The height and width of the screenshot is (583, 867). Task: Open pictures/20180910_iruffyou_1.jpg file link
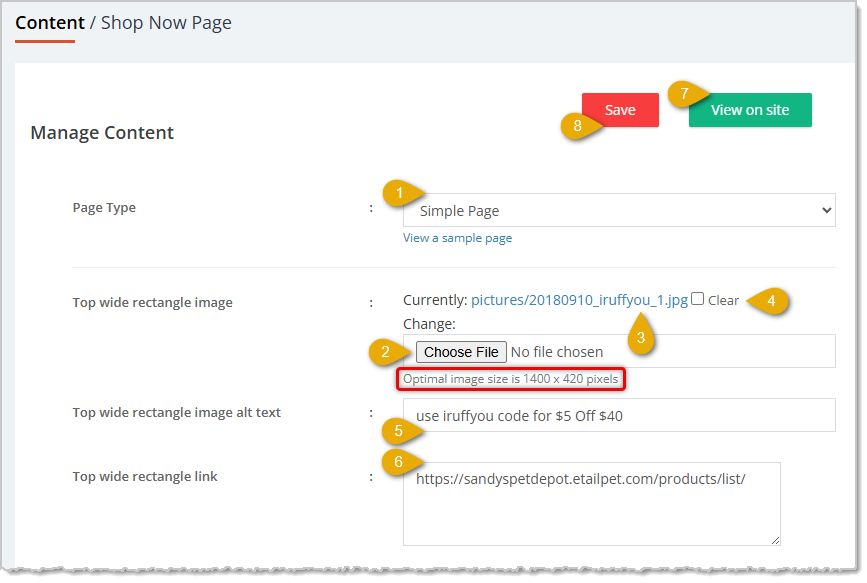(579, 300)
